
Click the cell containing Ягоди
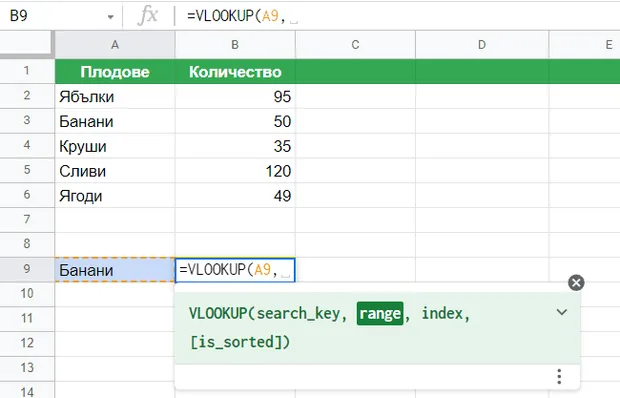(115, 195)
